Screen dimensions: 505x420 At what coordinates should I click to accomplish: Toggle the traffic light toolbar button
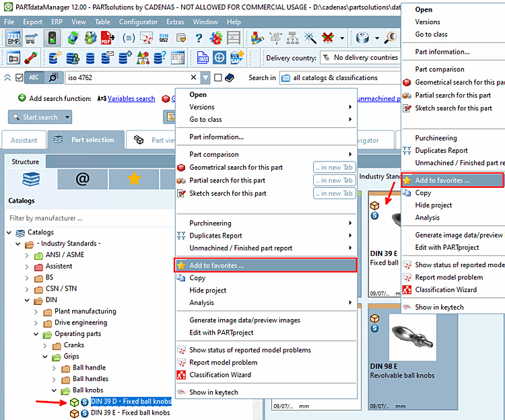pyautogui.click(x=52, y=38)
